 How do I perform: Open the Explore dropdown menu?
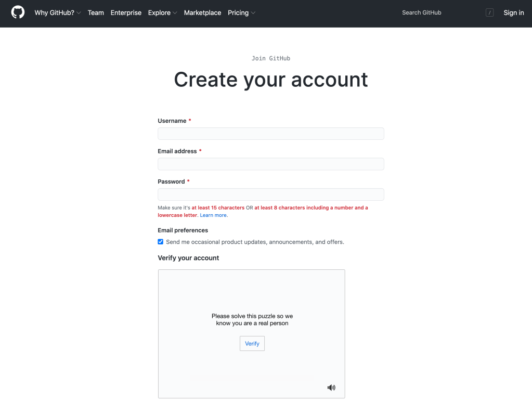click(x=162, y=13)
